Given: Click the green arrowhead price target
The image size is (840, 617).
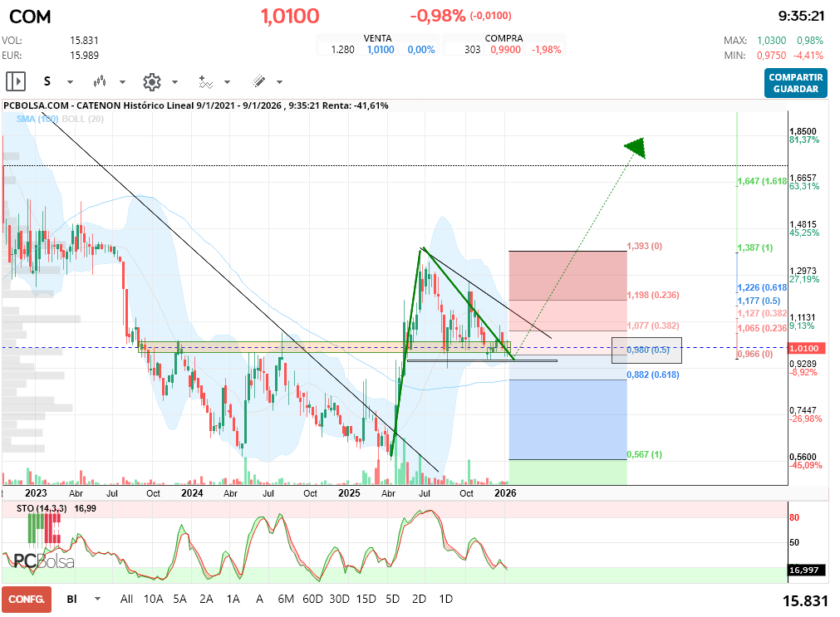Looking at the screenshot, I should (x=636, y=147).
